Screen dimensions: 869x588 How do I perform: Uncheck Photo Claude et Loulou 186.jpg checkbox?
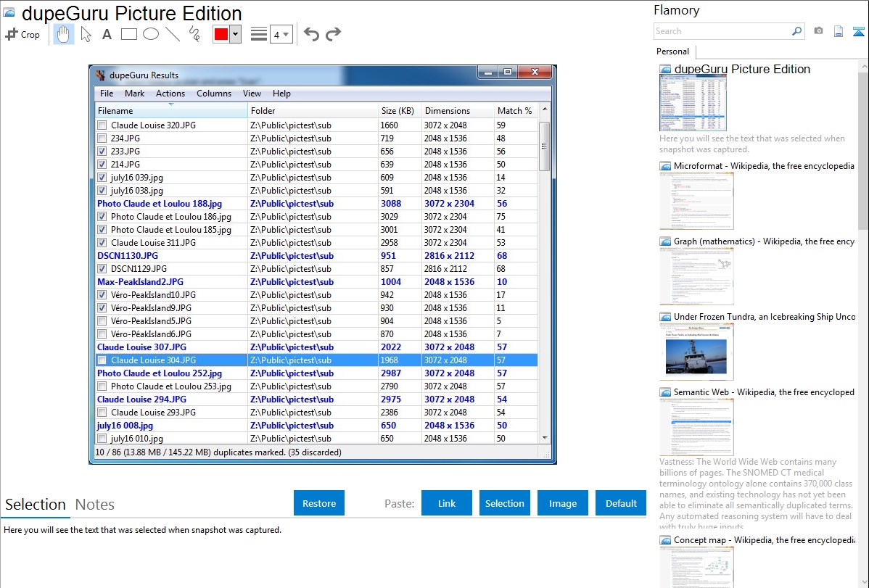point(102,217)
